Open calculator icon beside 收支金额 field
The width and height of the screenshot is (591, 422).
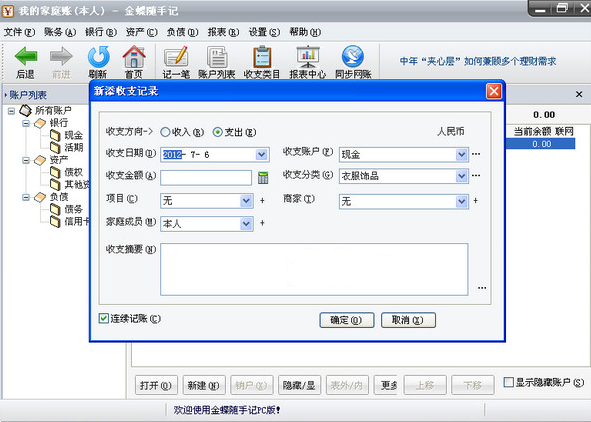(x=263, y=177)
